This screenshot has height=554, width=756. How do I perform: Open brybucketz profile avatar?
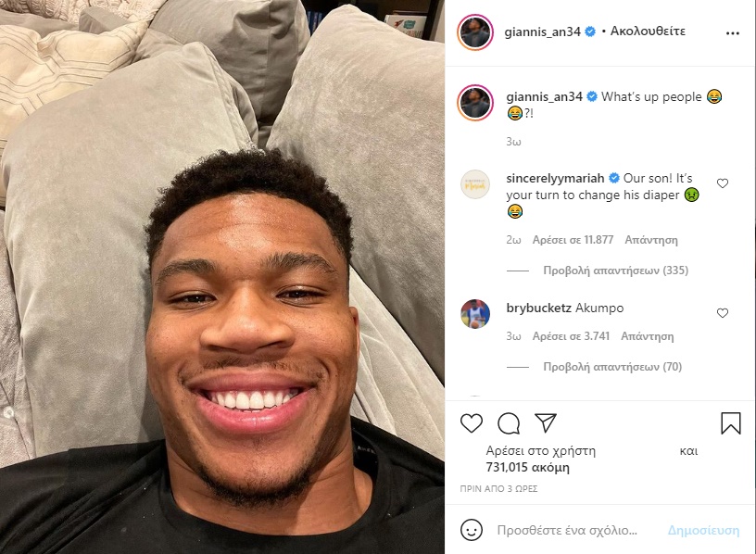pos(475,314)
